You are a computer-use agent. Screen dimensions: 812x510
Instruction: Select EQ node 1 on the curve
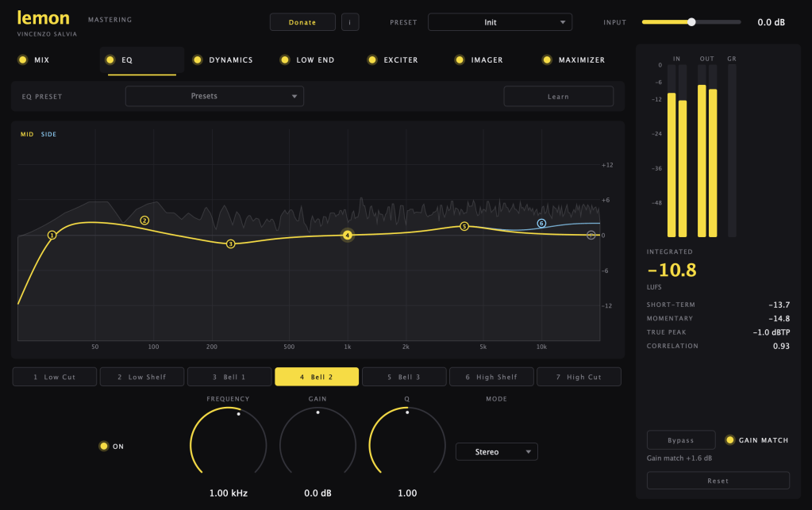(x=52, y=236)
